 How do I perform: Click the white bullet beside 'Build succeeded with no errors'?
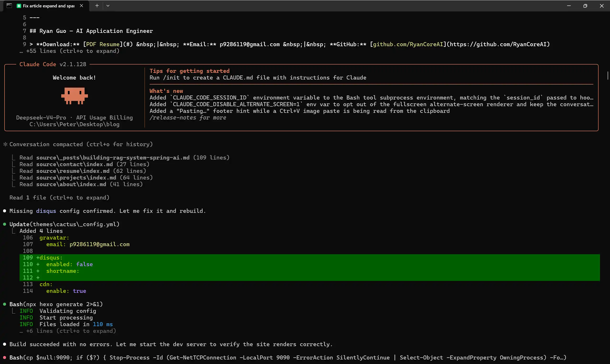point(5,344)
